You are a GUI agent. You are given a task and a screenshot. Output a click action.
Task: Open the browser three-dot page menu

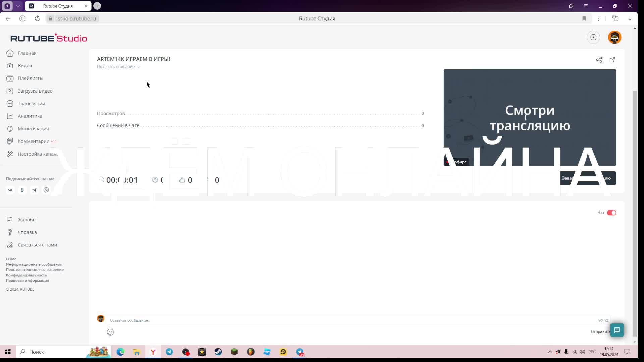click(x=599, y=19)
